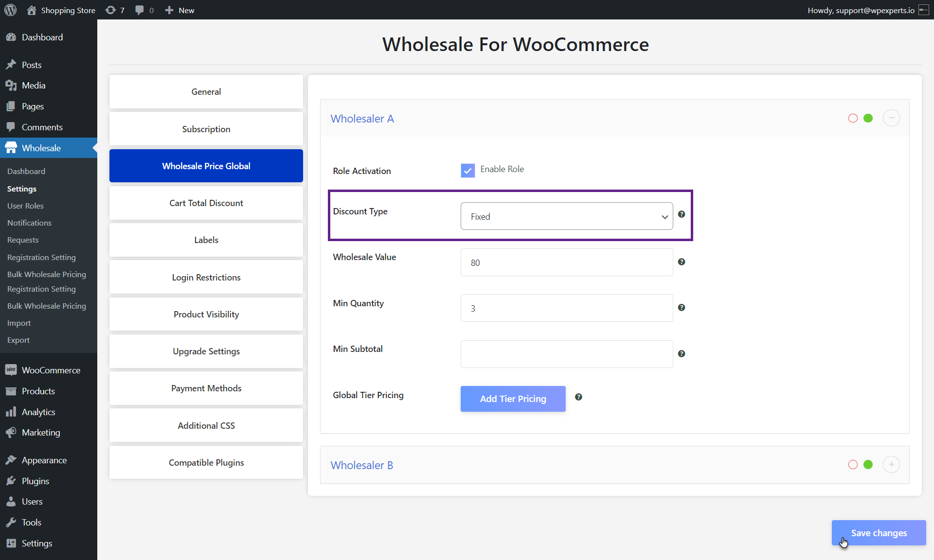
Task: Click Howdy account menu in admin bar
Action: coord(868,10)
